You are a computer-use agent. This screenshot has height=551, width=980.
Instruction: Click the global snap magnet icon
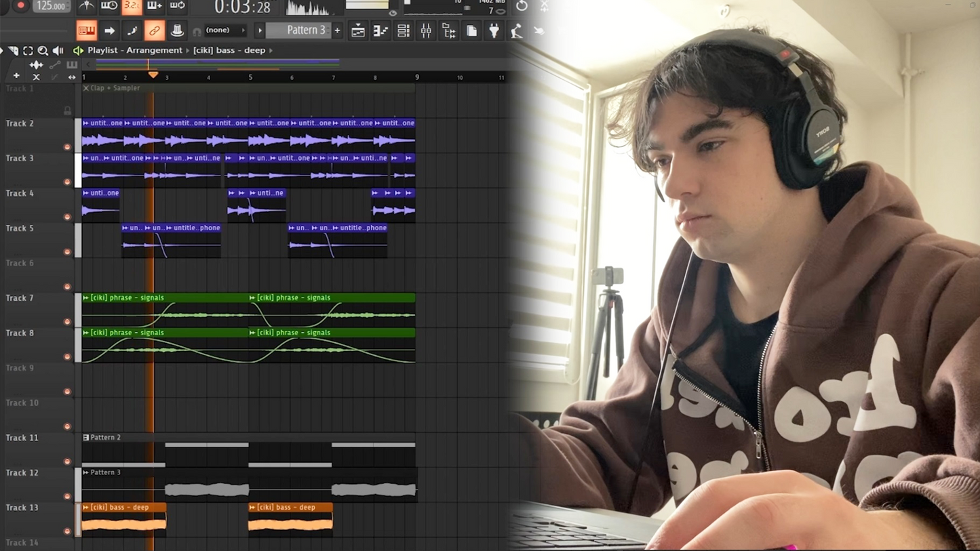pyautogui.click(x=197, y=32)
